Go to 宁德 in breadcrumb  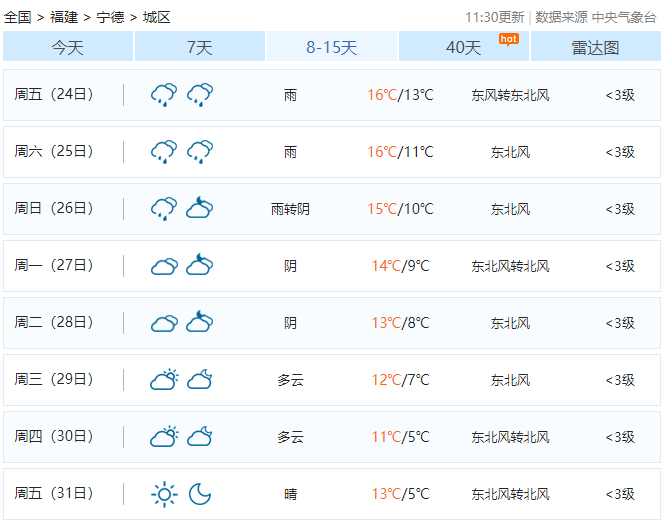[110, 17]
